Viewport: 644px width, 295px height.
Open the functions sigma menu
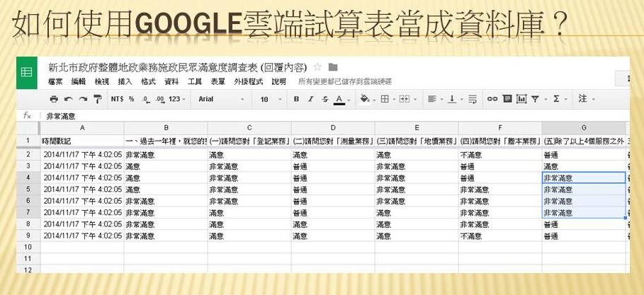click(559, 99)
